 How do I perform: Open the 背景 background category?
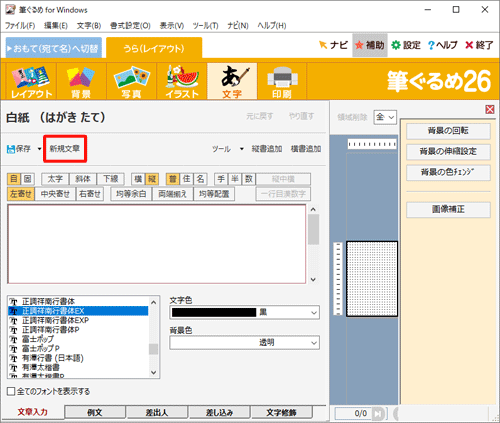(x=81, y=82)
